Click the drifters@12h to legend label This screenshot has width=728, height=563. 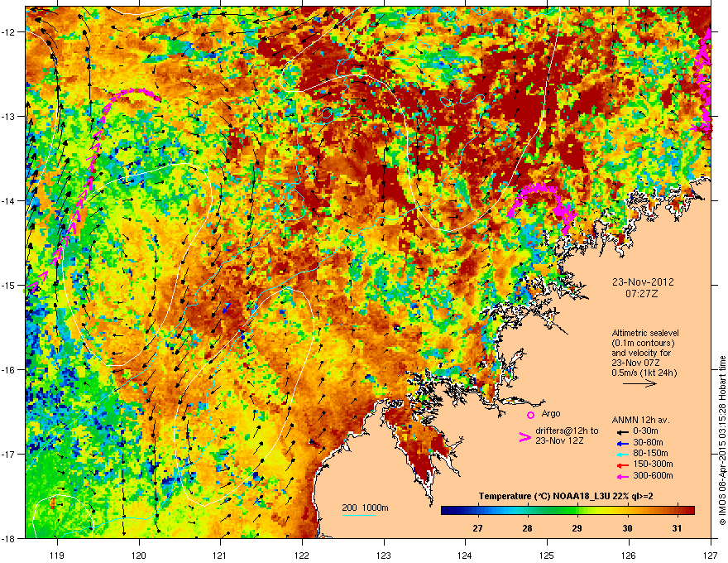pyautogui.click(x=567, y=431)
